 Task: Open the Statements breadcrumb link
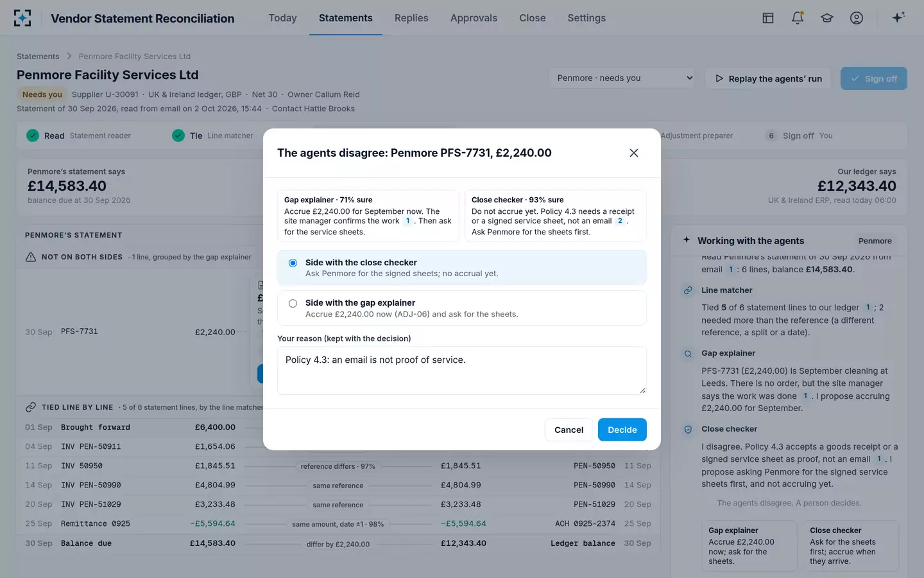[x=38, y=57]
